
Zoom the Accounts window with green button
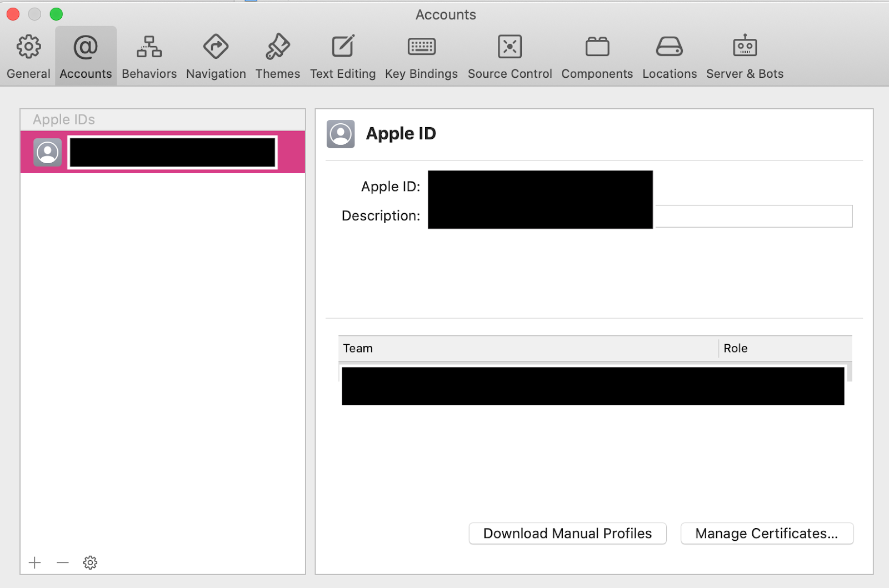pyautogui.click(x=56, y=14)
